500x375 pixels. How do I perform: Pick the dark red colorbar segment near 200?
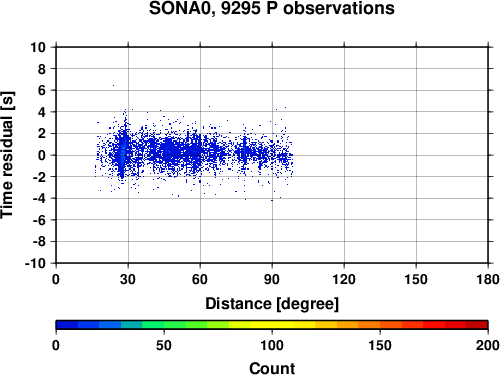click(477, 325)
